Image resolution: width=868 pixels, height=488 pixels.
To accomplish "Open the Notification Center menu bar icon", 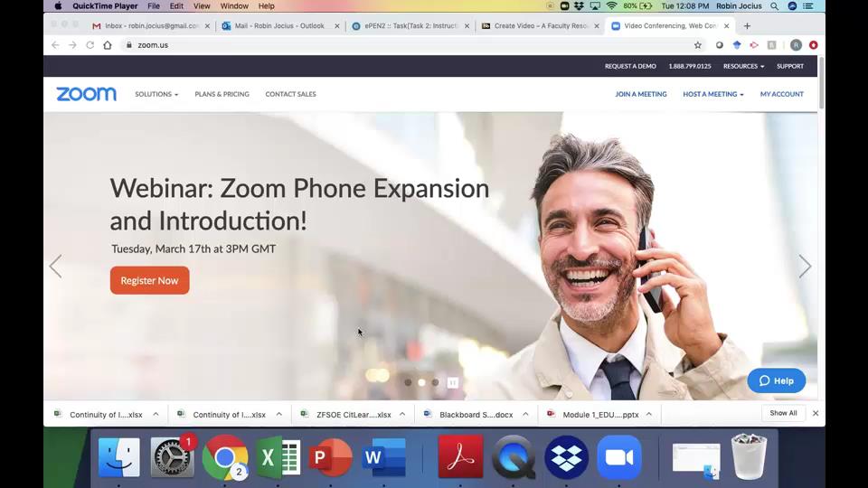I will coord(808,6).
